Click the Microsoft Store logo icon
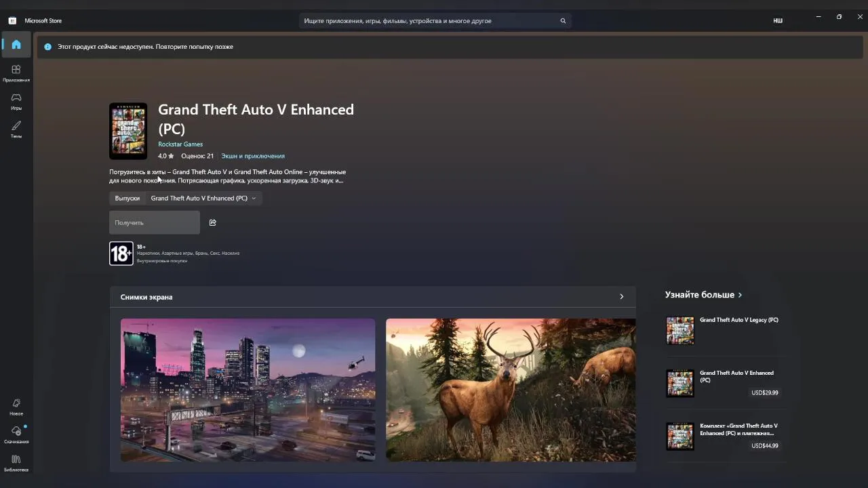This screenshot has width=868, height=488. pos(12,21)
